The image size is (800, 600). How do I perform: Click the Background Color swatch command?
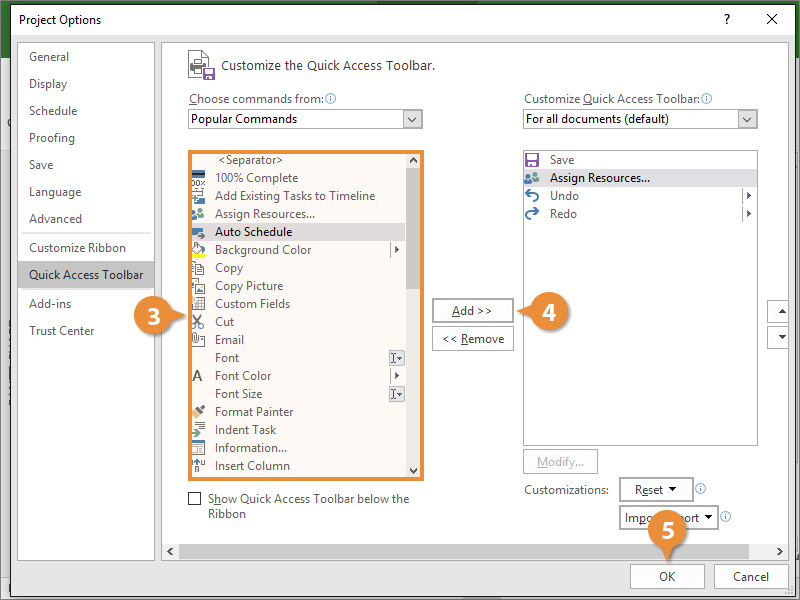[x=262, y=250]
